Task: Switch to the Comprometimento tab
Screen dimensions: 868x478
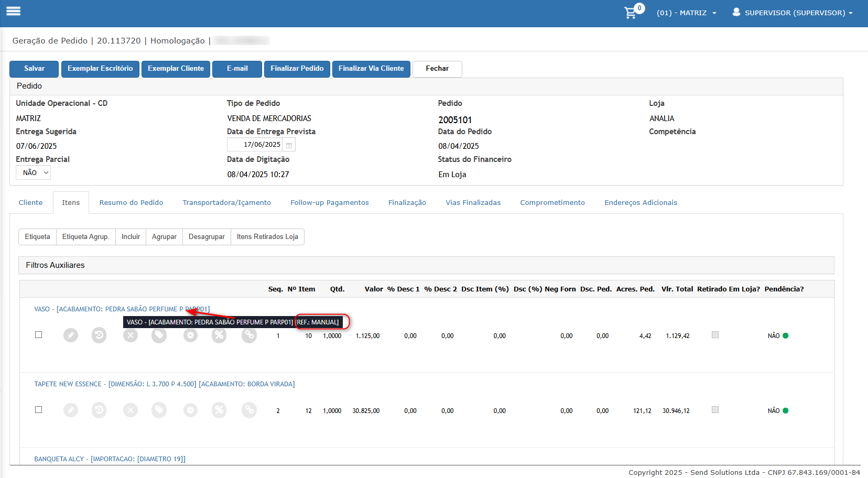Action: [x=552, y=202]
